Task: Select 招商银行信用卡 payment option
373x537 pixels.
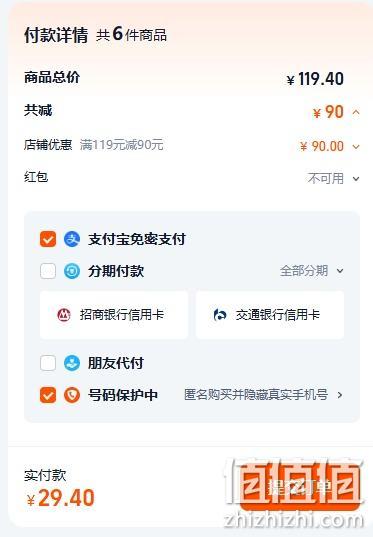Action: pos(114,315)
